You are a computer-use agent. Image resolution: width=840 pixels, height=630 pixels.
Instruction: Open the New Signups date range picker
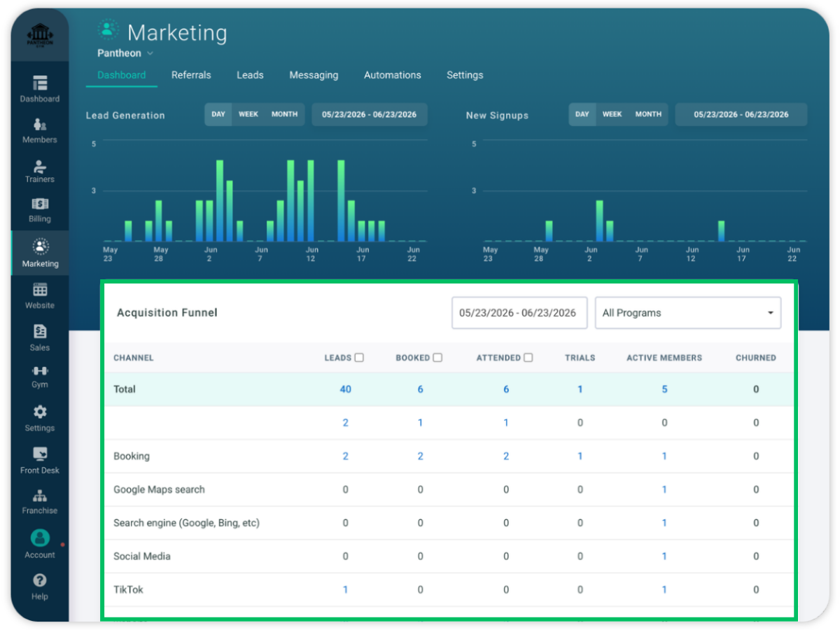click(741, 115)
